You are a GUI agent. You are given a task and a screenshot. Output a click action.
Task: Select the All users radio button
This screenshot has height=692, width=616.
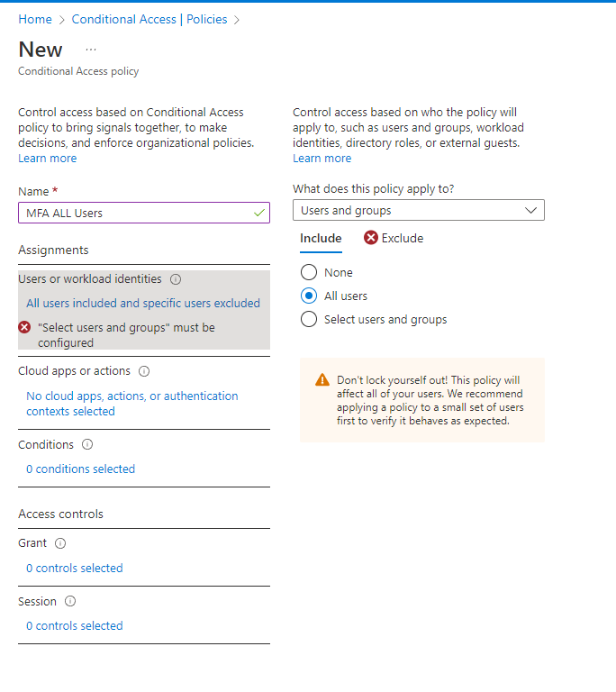click(x=309, y=296)
